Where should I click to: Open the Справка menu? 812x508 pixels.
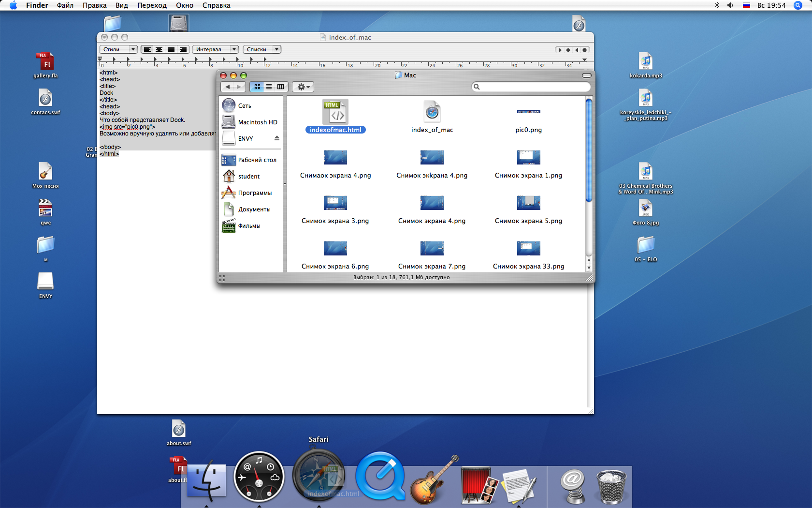click(x=217, y=5)
